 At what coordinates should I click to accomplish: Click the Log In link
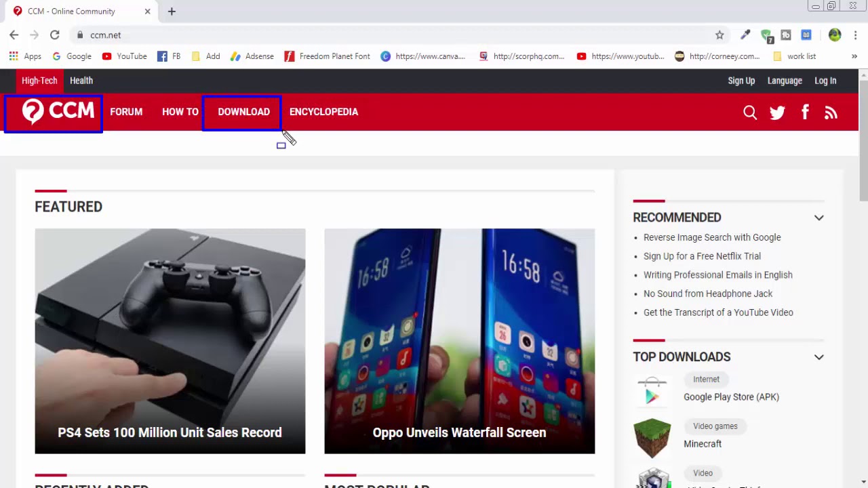825,81
